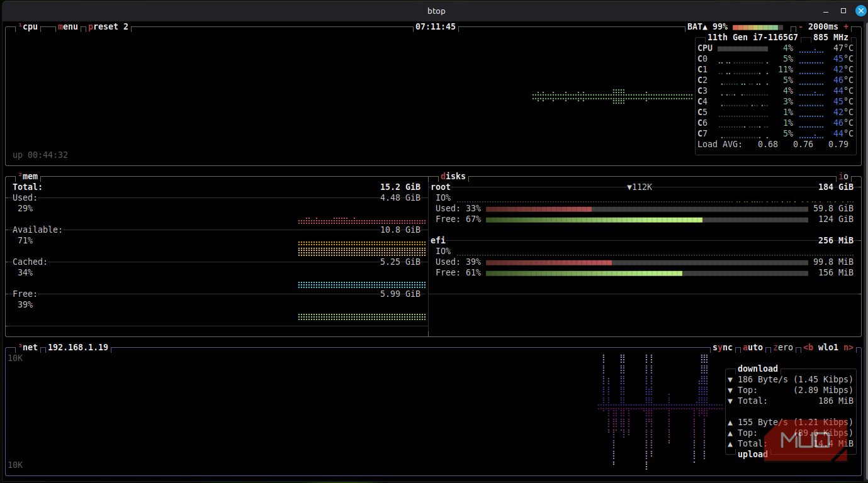Click the uptime 00:44:32 text
The image size is (868, 483).
tap(40, 155)
